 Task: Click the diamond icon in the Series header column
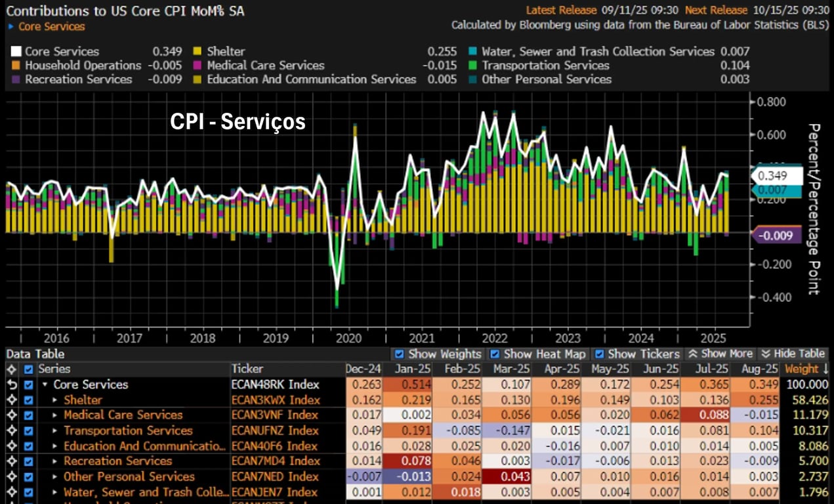pyautogui.click(x=10, y=369)
